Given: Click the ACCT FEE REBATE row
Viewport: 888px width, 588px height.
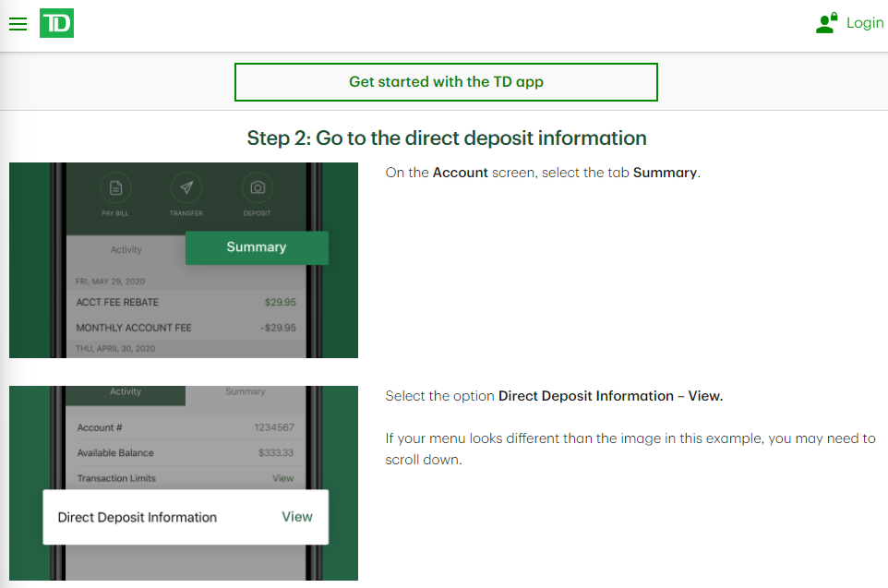Looking at the screenshot, I should (x=186, y=303).
